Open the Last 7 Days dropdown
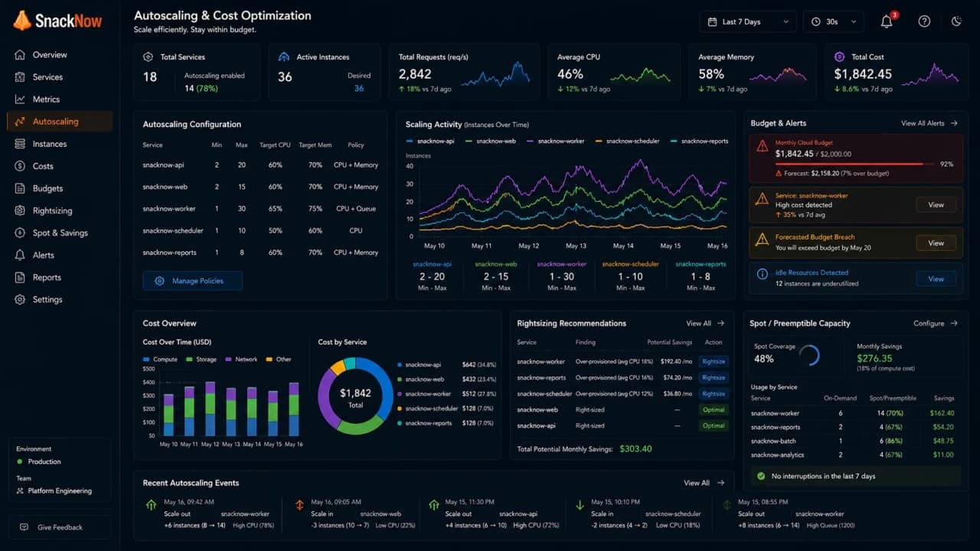The image size is (980, 551). (x=748, y=21)
